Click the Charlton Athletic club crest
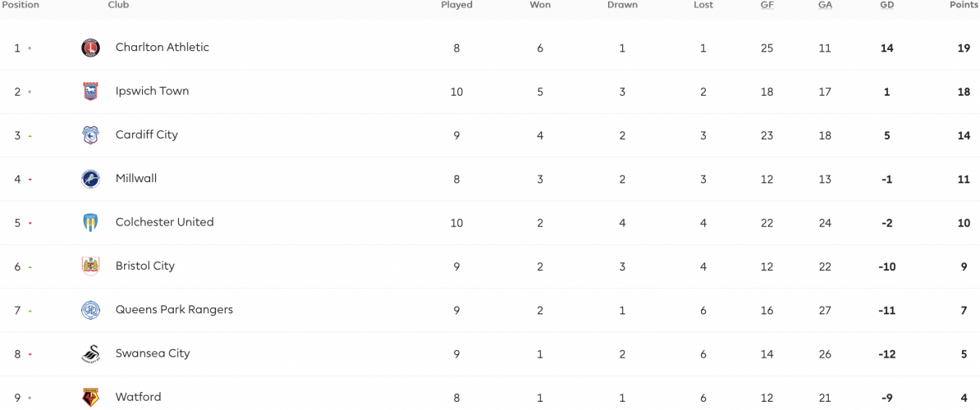 90,48
